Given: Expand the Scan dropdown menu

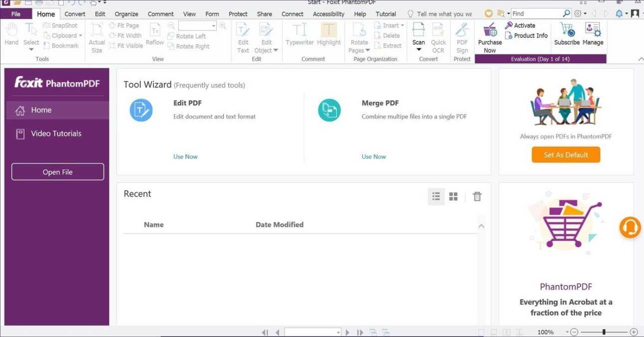Looking at the screenshot, I should [x=419, y=50].
